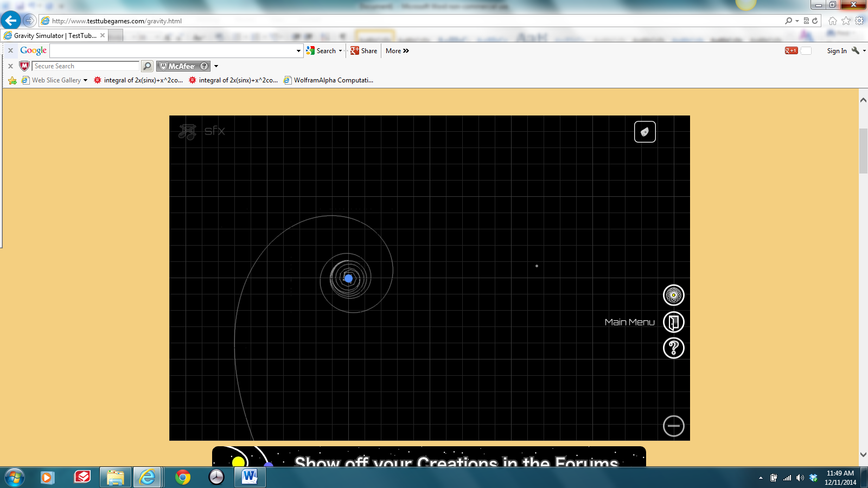868x488 pixels.
Task: Show hidden system tray icons
Action: pos(761,478)
